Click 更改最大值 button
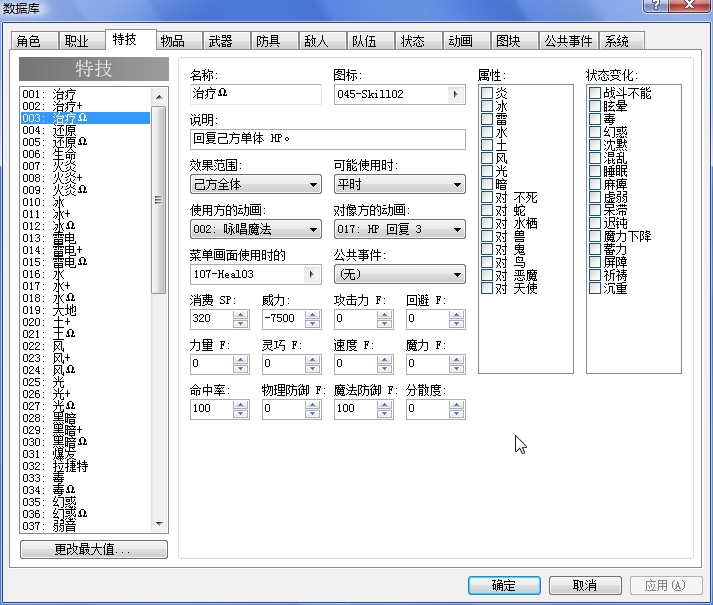 94,550
